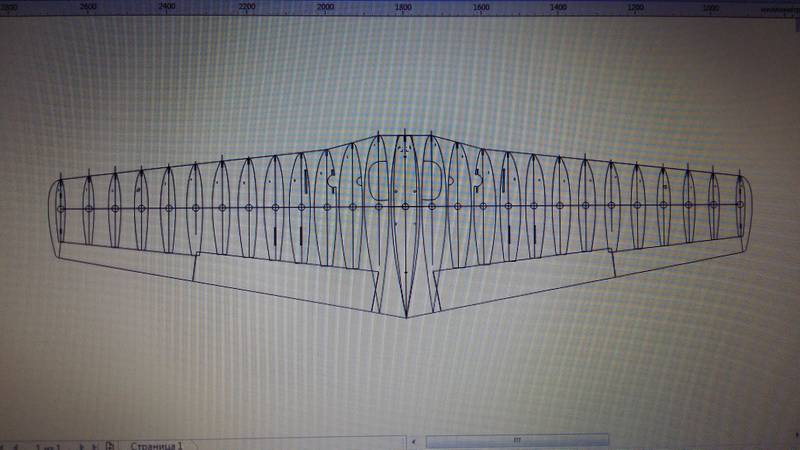Click the page counter "1 из 1"
The image size is (800, 450).
coord(50,444)
